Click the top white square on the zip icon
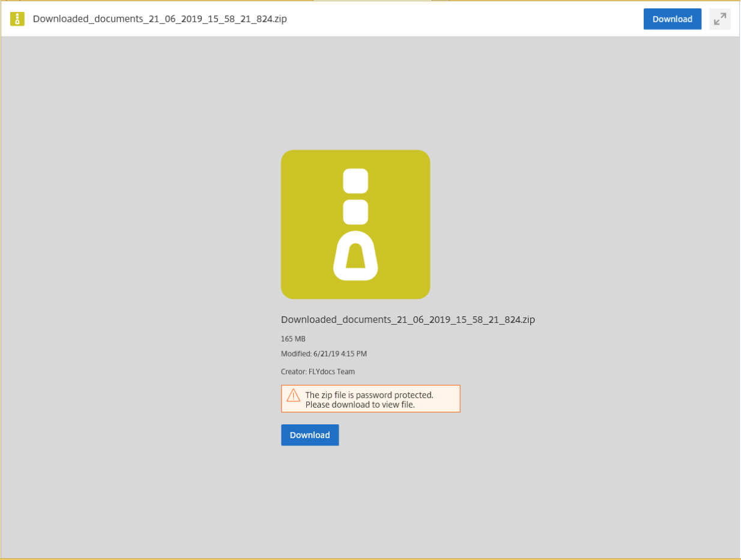Image resolution: width=741 pixels, height=560 pixels. pyautogui.click(x=355, y=181)
